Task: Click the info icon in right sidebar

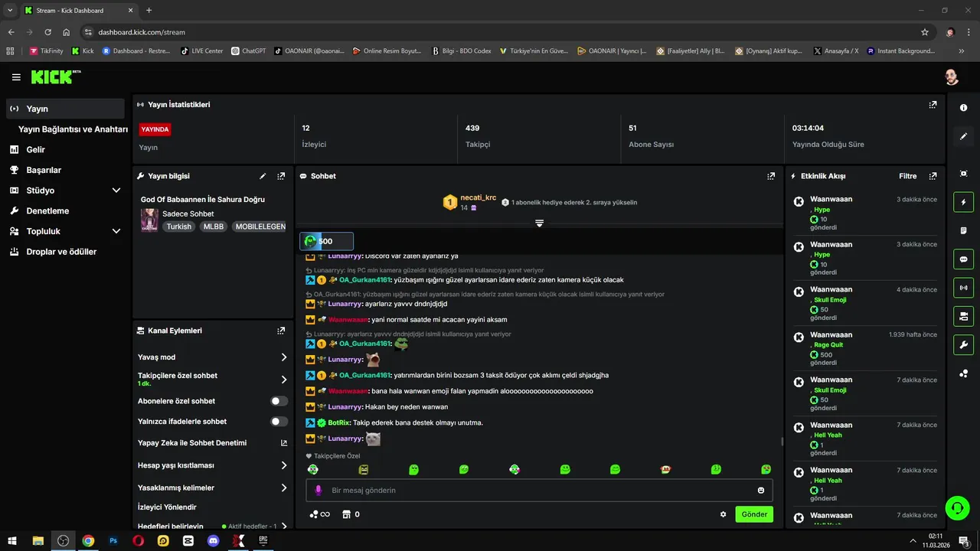Action: (963, 108)
